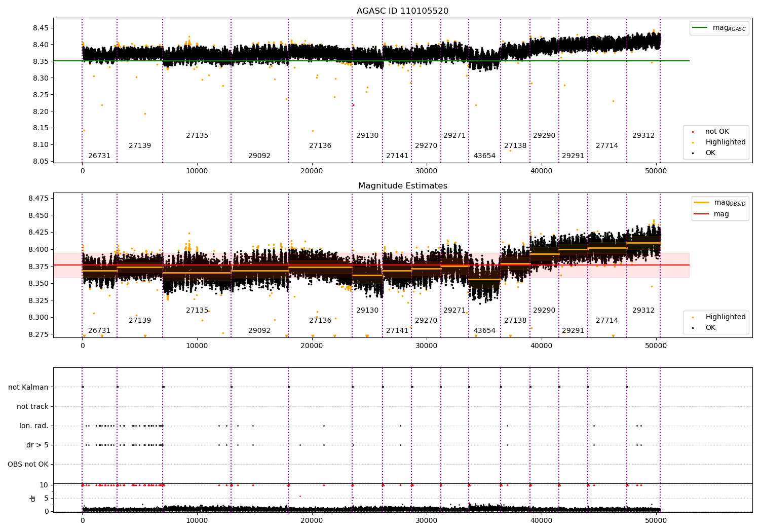Screen dimensions: 760x532
Task: Click the 'dr > 5' axis label
Action: (x=37, y=445)
